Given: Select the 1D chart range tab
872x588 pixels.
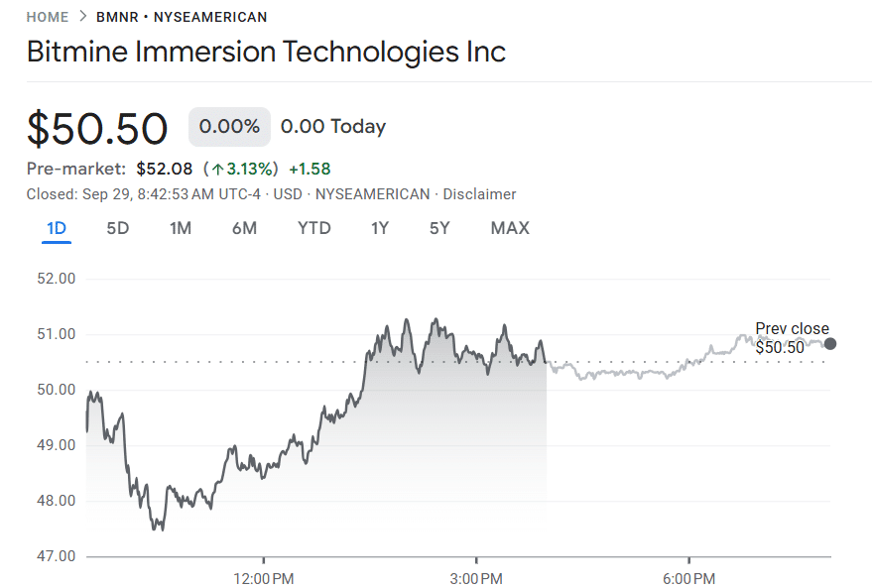Looking at the screenshot, I should tap(57, 228).
